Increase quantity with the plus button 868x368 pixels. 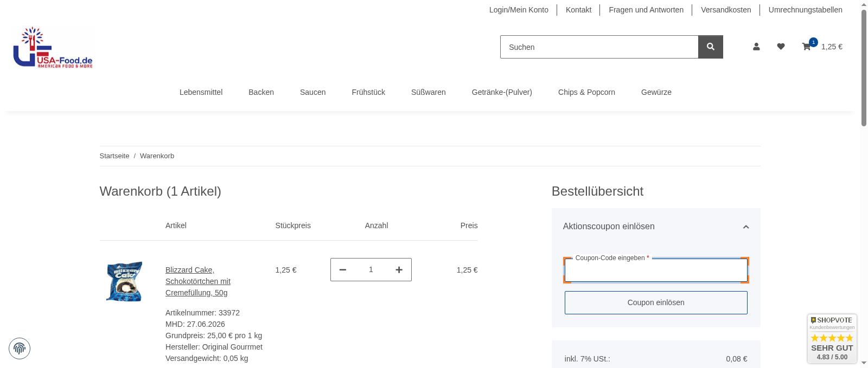pos(399,270)
